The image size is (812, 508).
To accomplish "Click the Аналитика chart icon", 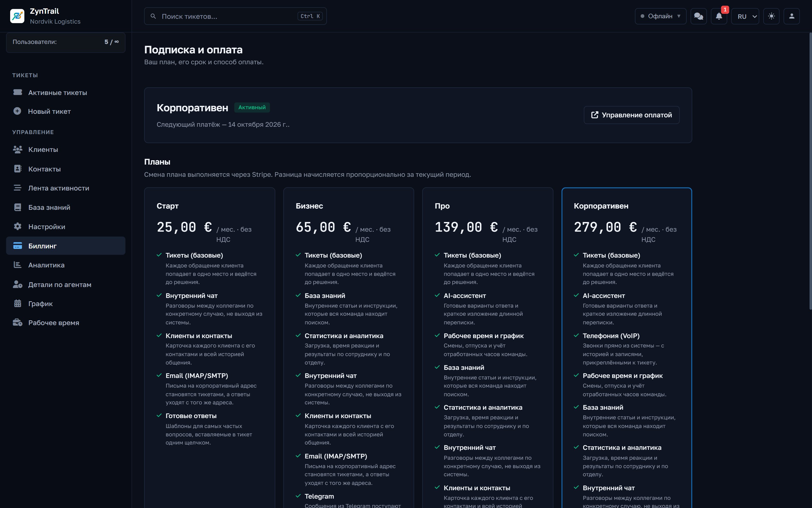I will 18,265.
